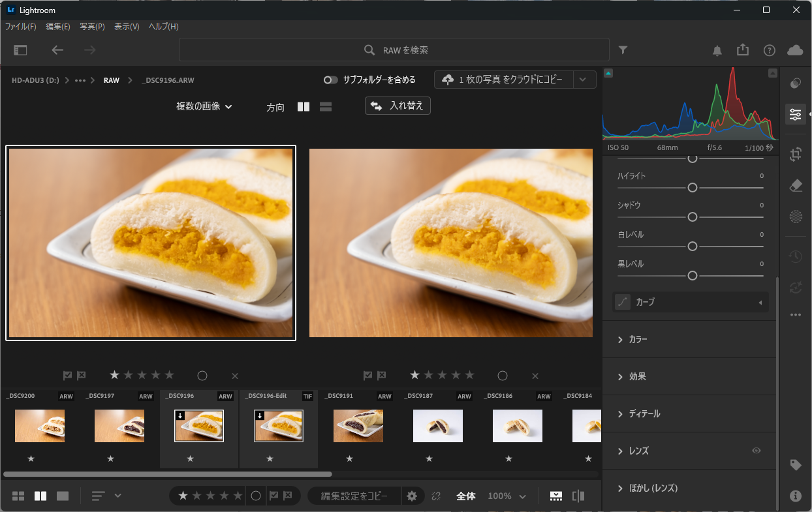Click 全体 fit zoom button
Viewport: 812px width, 512px height.
tap(465, 496)
